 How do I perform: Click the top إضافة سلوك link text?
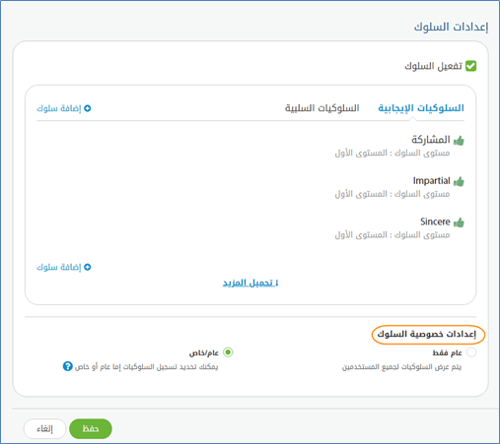point(59,108)
